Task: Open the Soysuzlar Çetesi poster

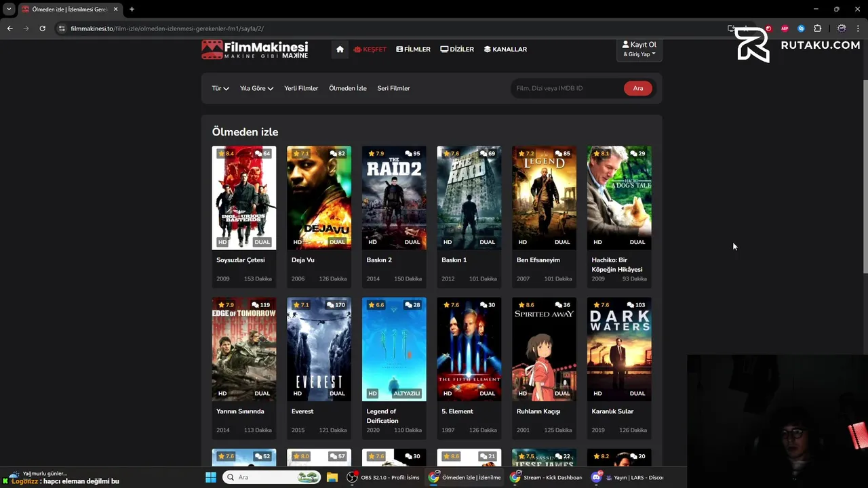Action: 244,198
